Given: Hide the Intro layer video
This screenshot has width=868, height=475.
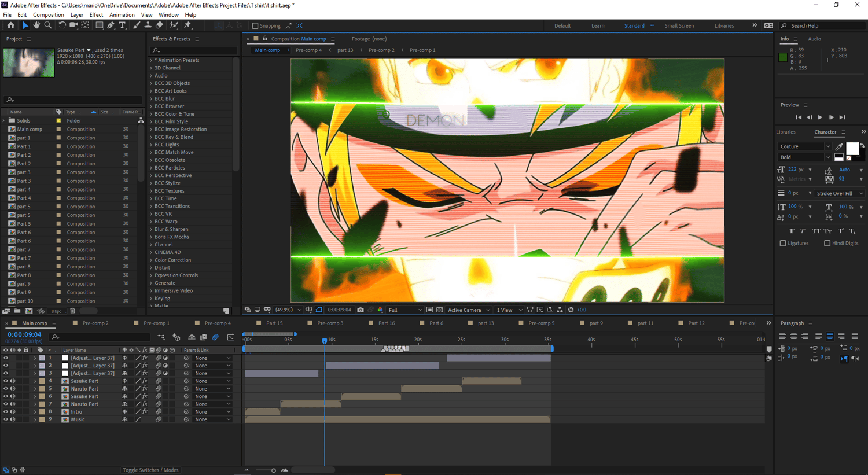Looking at the screenshot, I should tap(6, 412).
